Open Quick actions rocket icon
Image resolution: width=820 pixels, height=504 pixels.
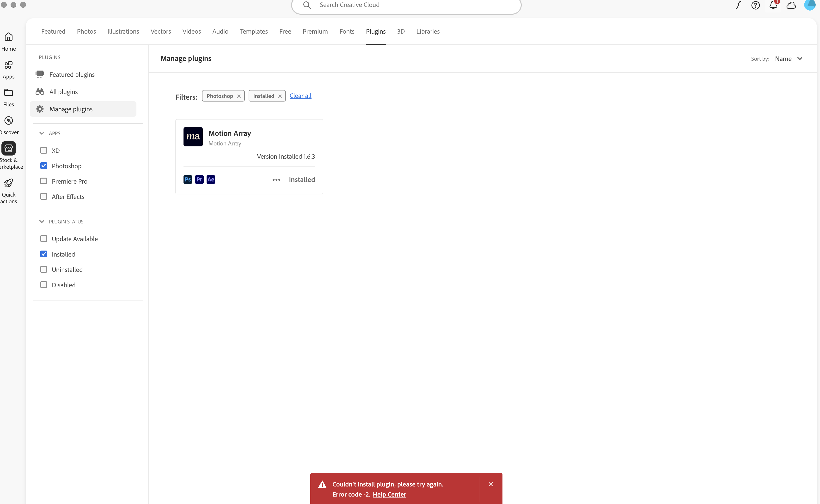[x=9, y=183]
